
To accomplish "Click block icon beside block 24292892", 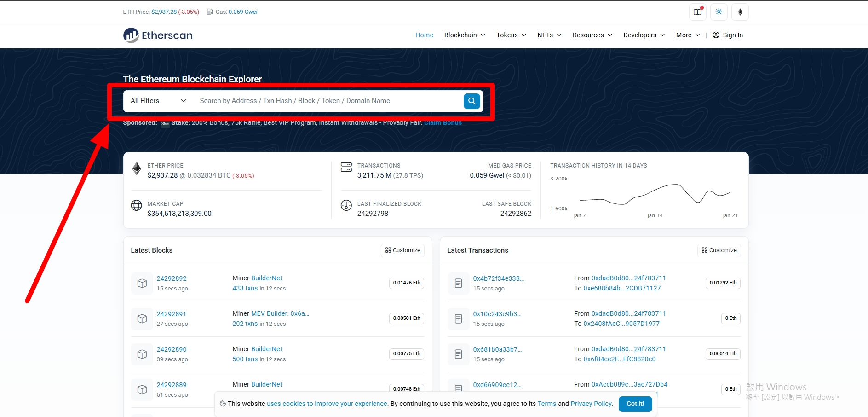I will (x=142, y=284).
